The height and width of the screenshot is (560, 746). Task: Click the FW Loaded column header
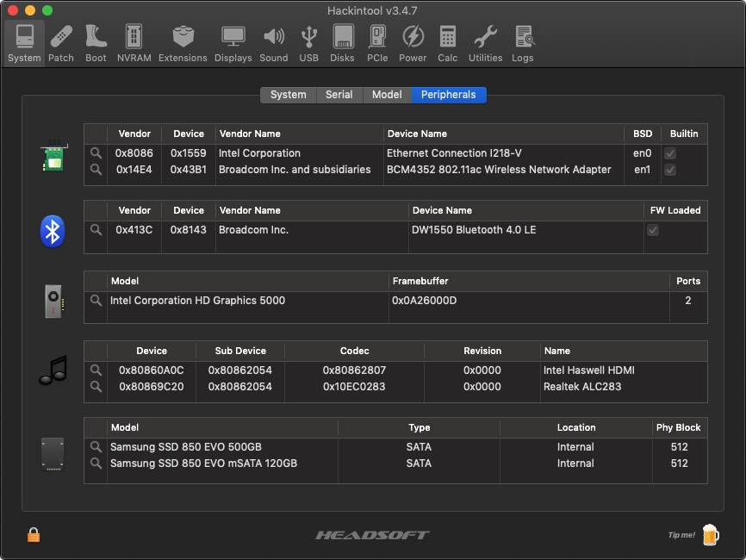point(675,210)
